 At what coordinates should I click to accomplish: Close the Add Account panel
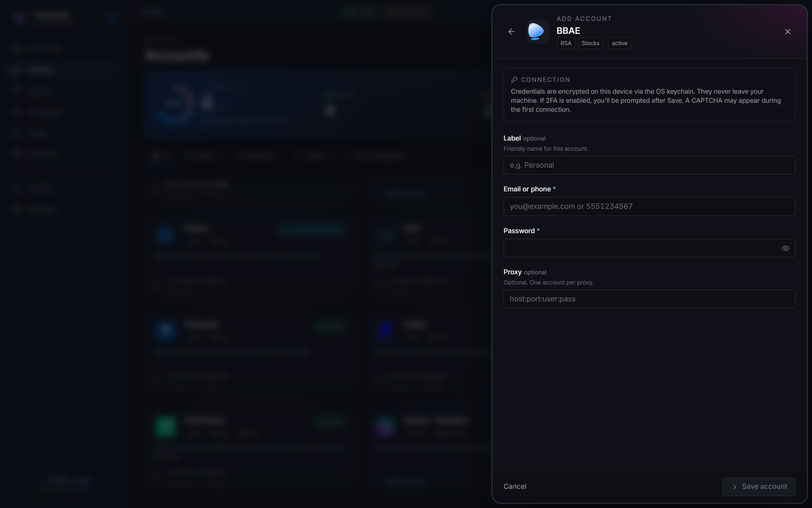click(x=787, y=32)
